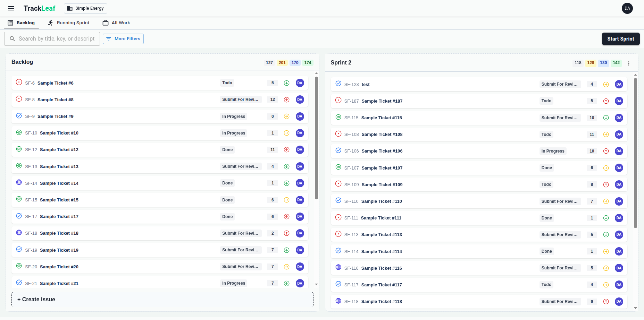Open Done status dropdown for SF-107
This screenshot has height=320, width=644.
(547, 168)
